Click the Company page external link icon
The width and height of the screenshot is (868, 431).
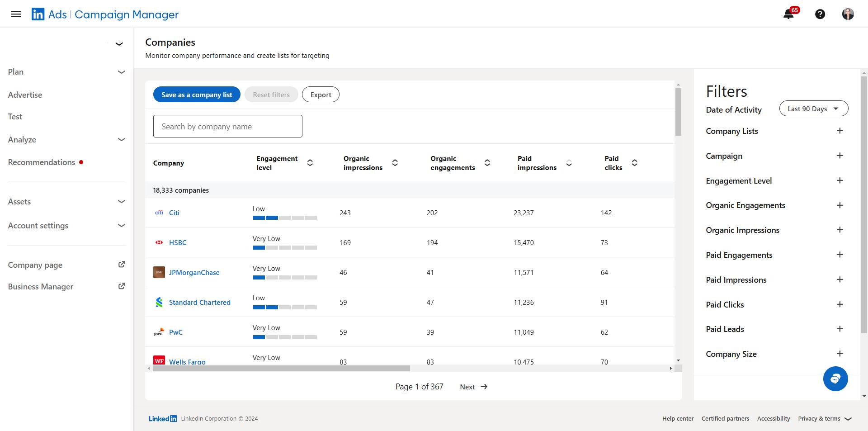click(121, 265)
